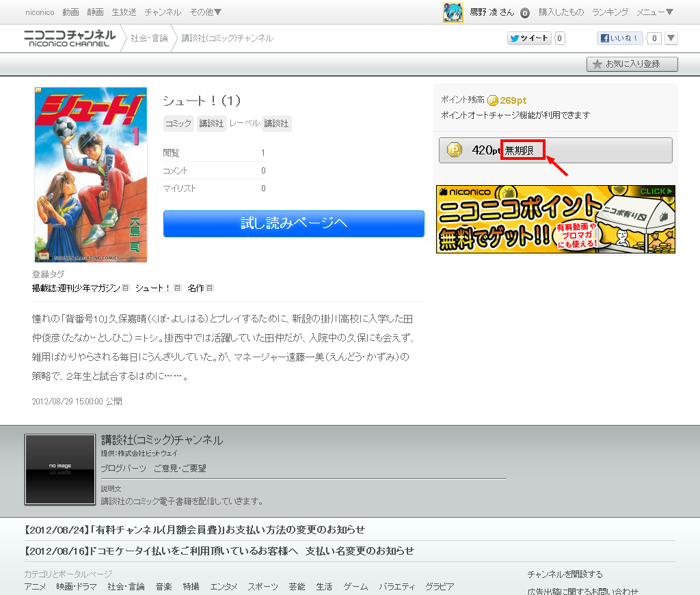Image resolution: width=700 pixels, height=595 pixels.
Task: Click the gold point coin icon beside 269pt
Action: pos(492,100)
